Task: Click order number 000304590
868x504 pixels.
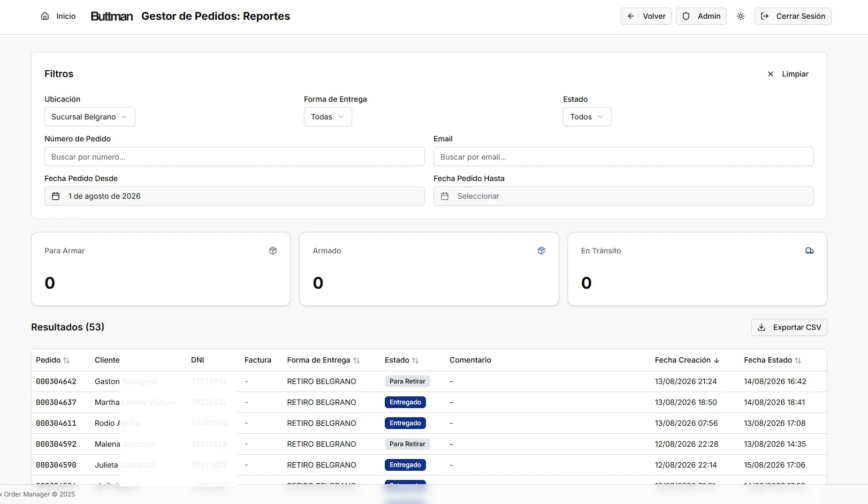Action: [x=56, y=465]
